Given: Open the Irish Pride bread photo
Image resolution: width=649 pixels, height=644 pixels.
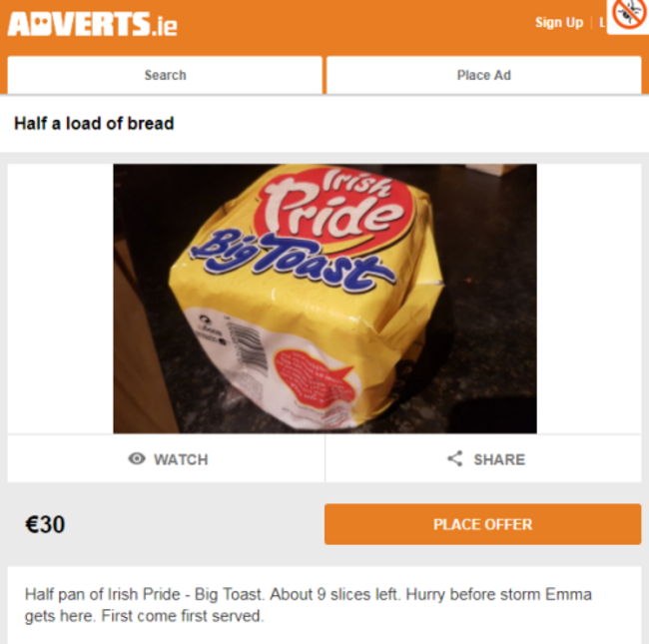Looking at the screenshot, I should (x=324, y=299).
